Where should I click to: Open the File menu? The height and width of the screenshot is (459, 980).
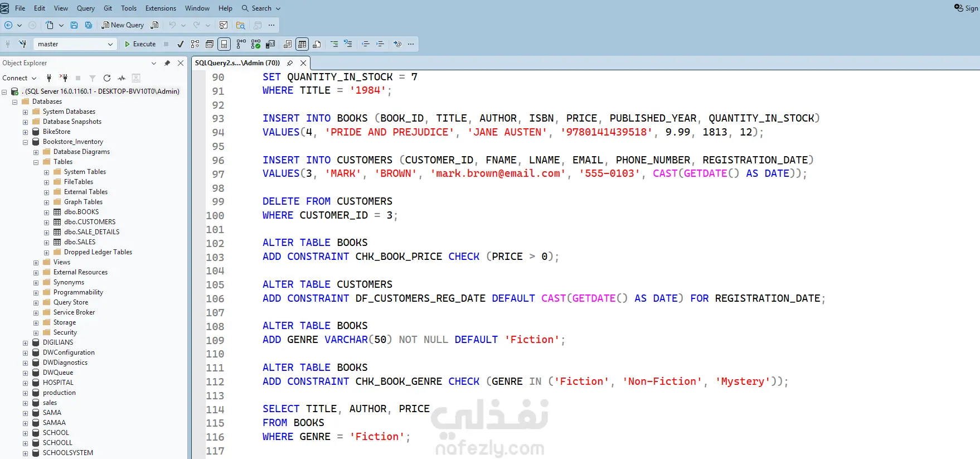pos(20,8)
